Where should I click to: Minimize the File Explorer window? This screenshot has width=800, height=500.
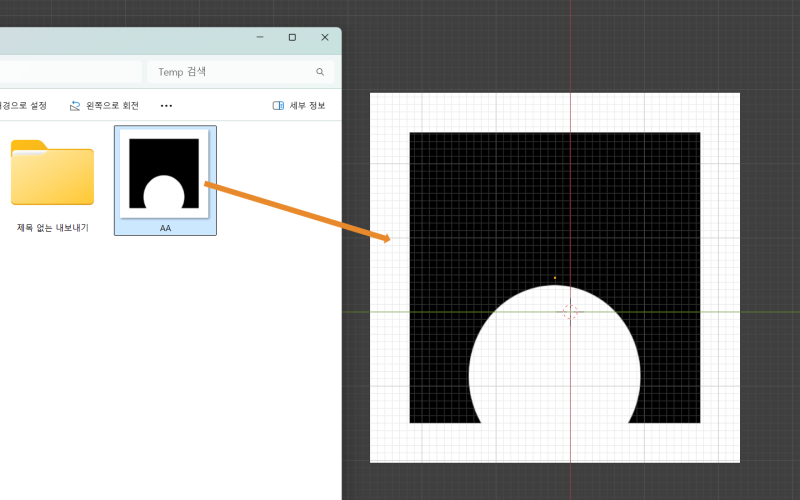[x=260, y=37]
